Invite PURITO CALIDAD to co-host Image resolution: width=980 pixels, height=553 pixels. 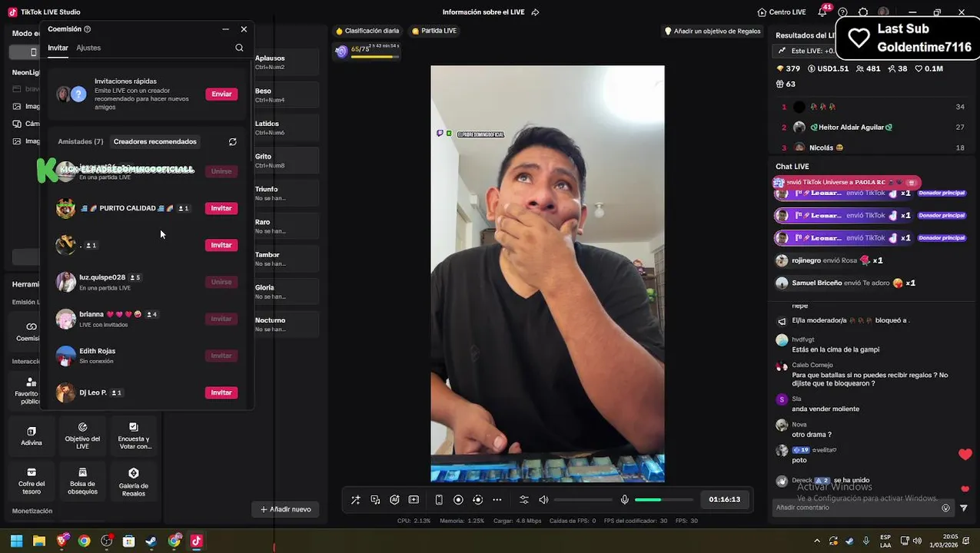[221, 208]
